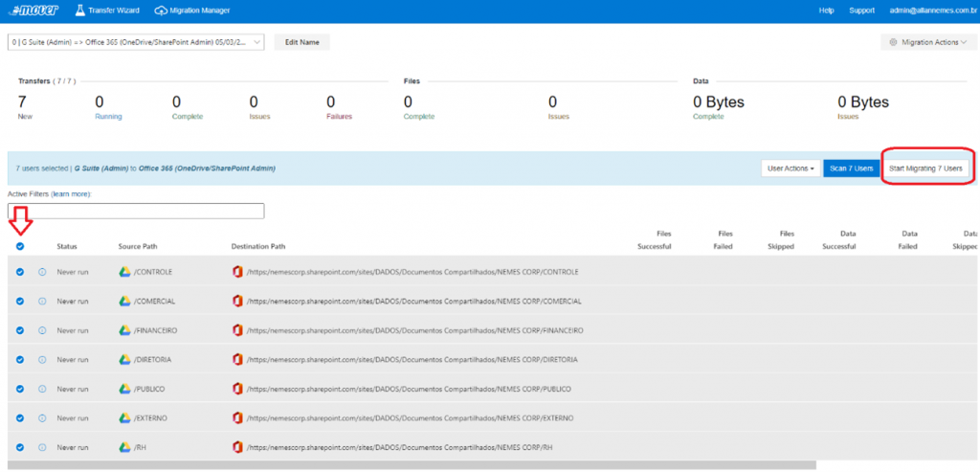Click the Active Filters input field

point(136,211)
